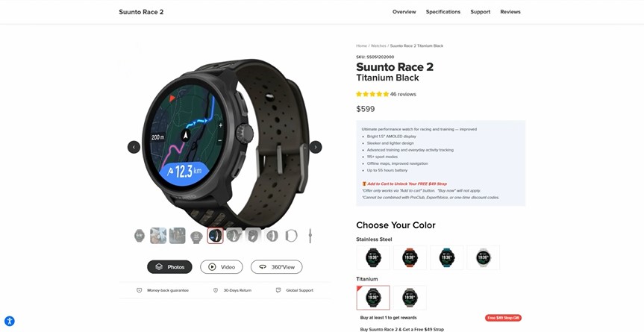This screenshot has height=332, width=644.
Task: Choose the white Stainless Steel watch
Action: pos(484,257)
